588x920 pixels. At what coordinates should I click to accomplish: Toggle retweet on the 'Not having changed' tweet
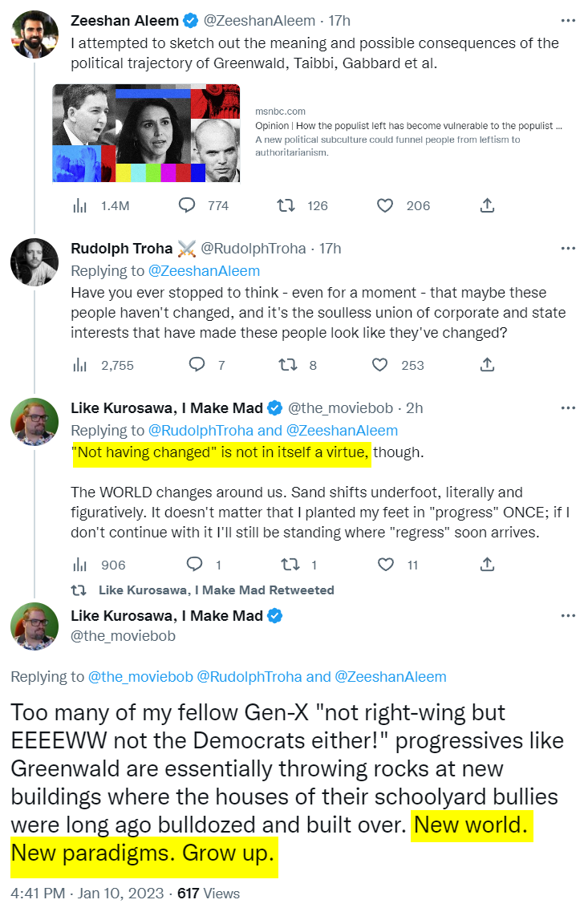coord(286,565)
